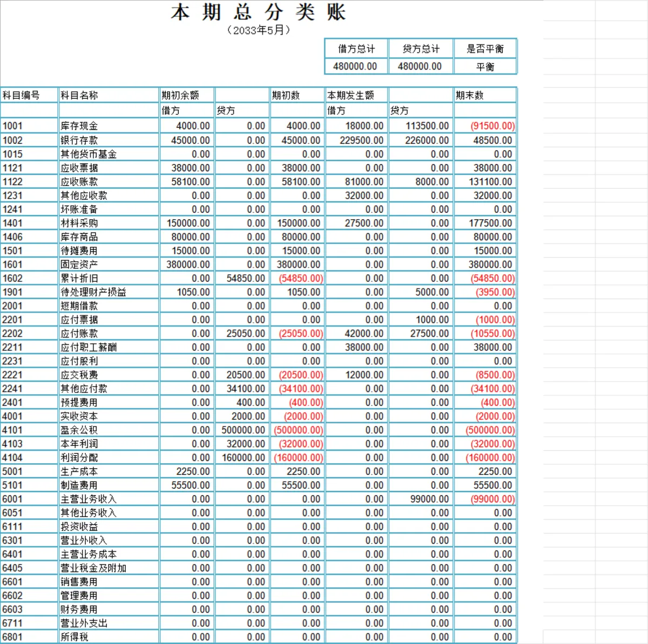Select the 其他业务收入 account name
The image size is (648, 644).
[x=89, y=513]
